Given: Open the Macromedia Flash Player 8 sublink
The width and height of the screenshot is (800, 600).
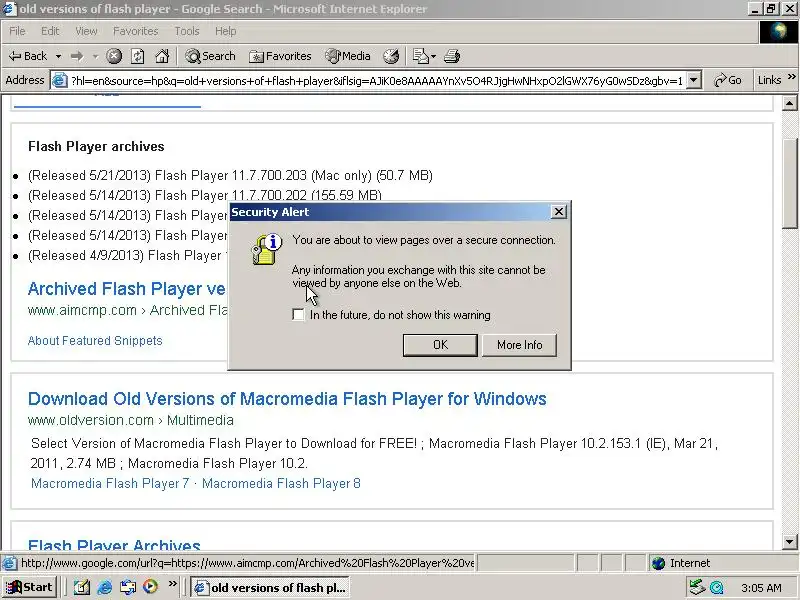Looking at the screenshot, I should (x=281, y=483).
